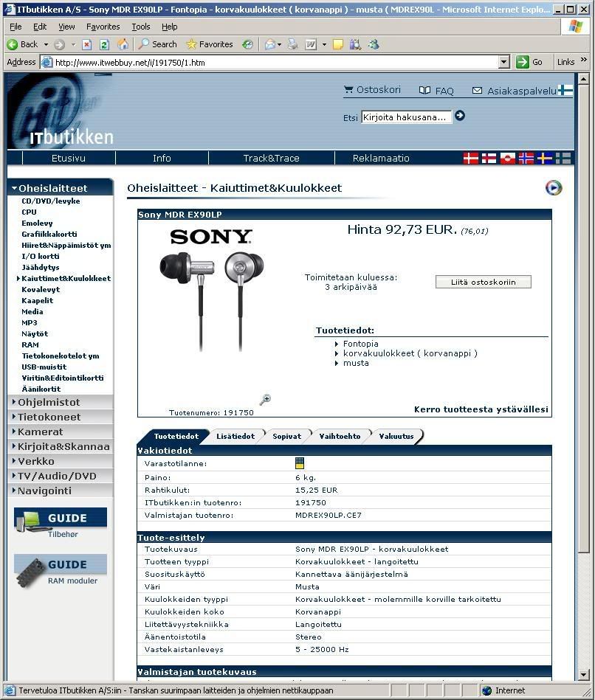This screenshot has height=700, width=595.
Task: Expand the Address bar URL dropdown
Action: tap(504, 62)
